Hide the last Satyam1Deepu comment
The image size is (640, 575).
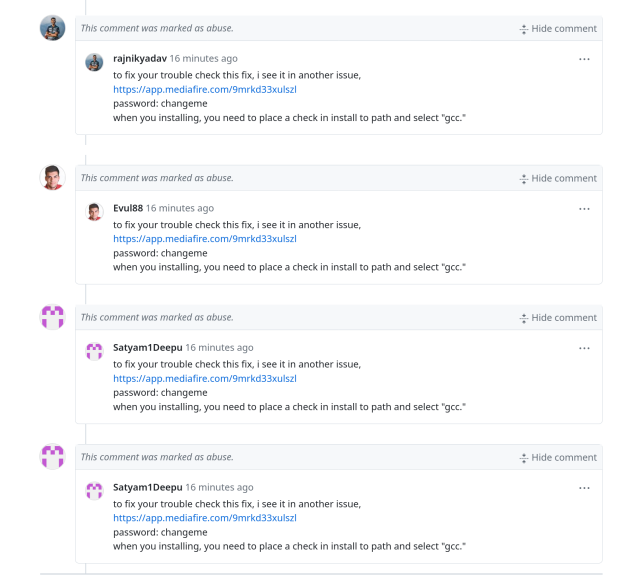(558, 457)
